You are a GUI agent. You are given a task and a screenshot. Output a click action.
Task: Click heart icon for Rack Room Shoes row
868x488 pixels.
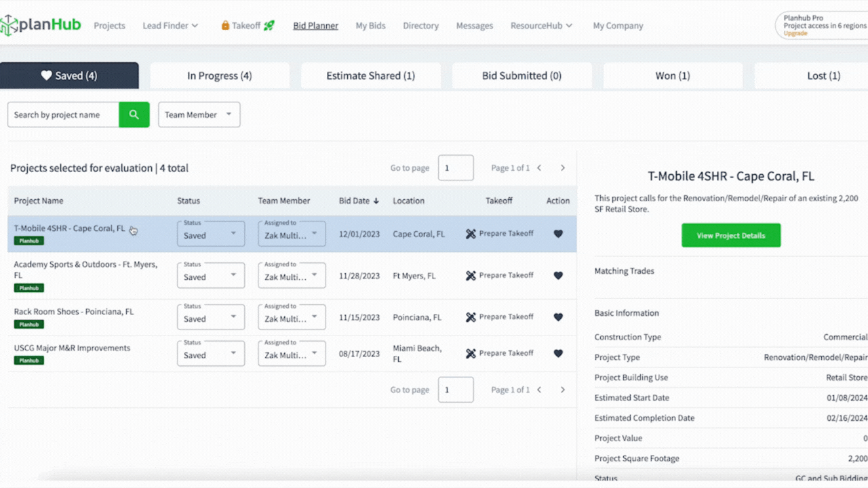coord(558,317)
